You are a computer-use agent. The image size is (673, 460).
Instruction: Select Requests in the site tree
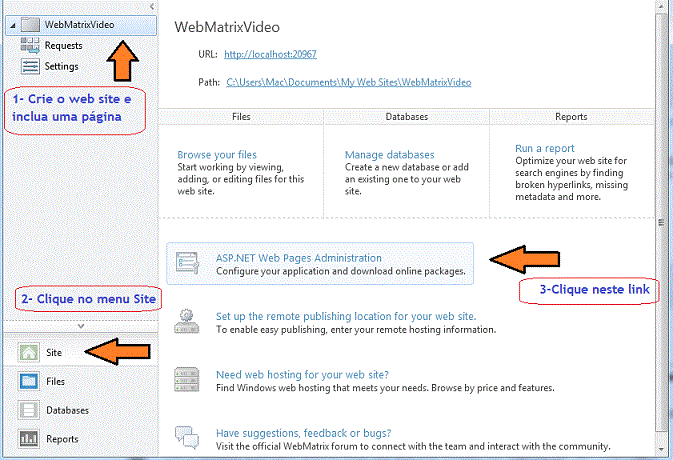(64, 45)
